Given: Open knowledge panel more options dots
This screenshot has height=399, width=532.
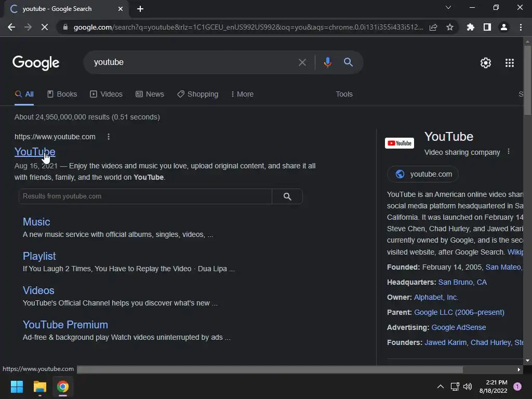Looking at the screenshot, I should tap(508, 151).
